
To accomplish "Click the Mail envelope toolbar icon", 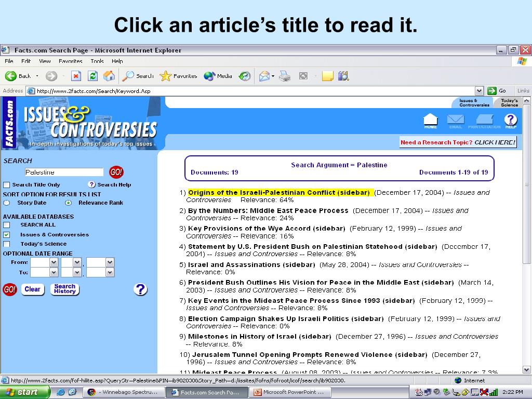I will 264,76.
